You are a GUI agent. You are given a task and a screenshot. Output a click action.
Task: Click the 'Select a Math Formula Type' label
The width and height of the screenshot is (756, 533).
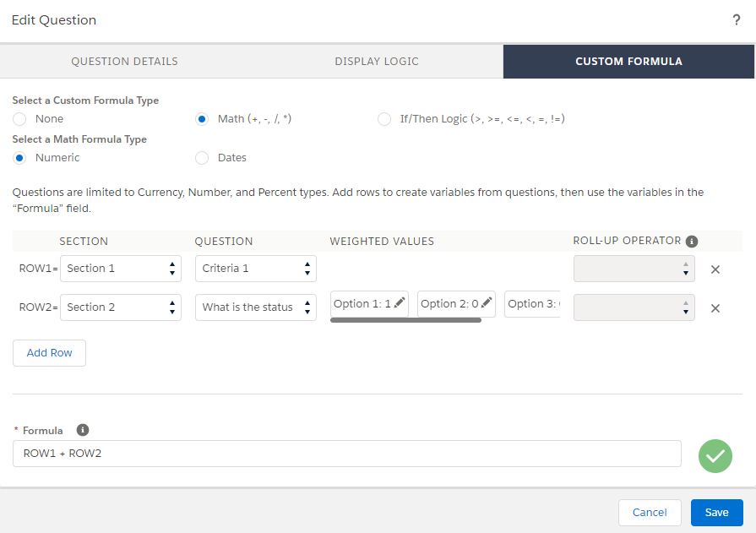[79, 139]
